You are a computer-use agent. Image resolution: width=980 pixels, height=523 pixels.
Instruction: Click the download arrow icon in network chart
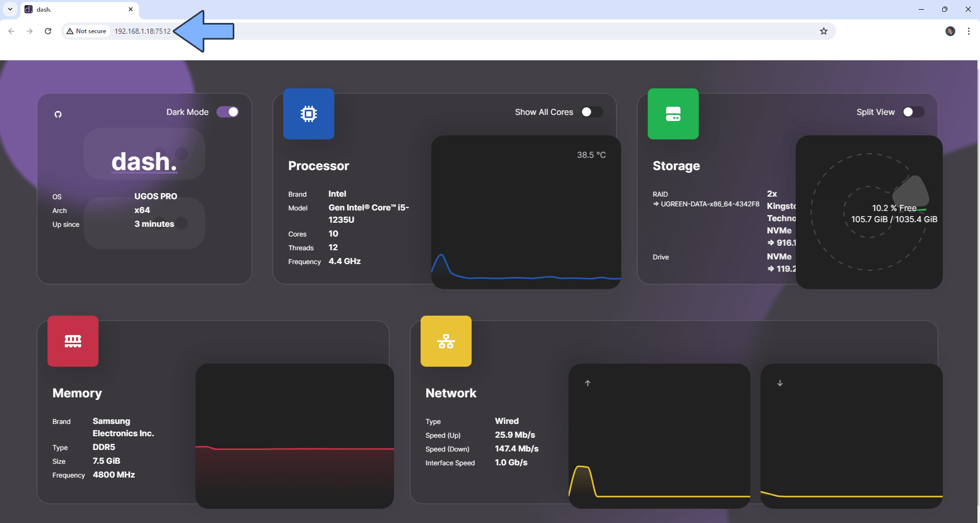tap(780, 383)
